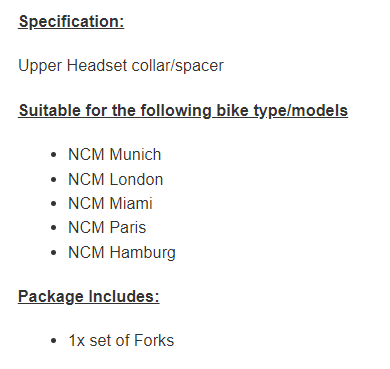Click the word Munich in the models list

[135, 154]
